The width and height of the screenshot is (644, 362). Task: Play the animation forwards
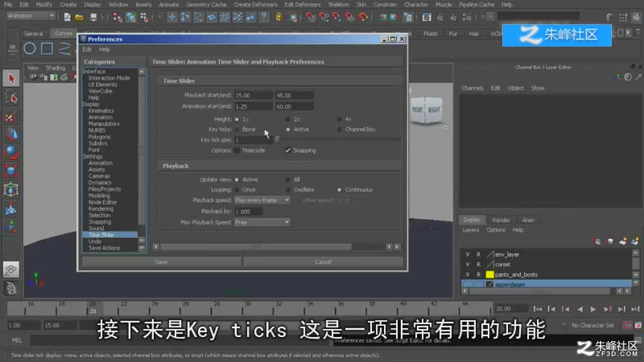click(593, 309)
